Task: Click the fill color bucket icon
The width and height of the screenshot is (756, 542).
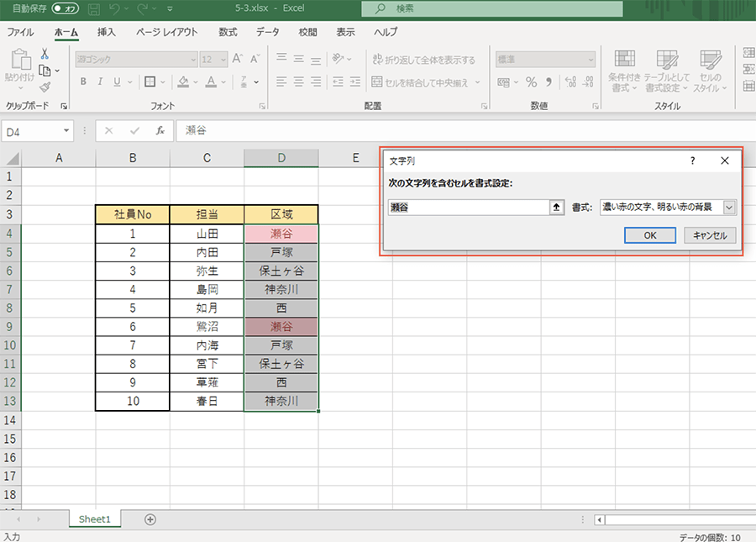Action: click(x=183, y=82)
